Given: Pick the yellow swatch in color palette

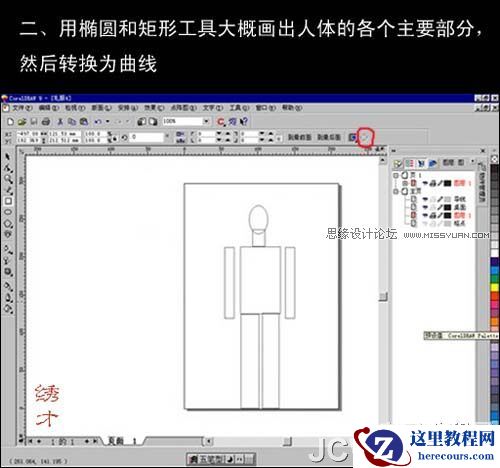Looking at the screenshot, I should tap(495, 286).
